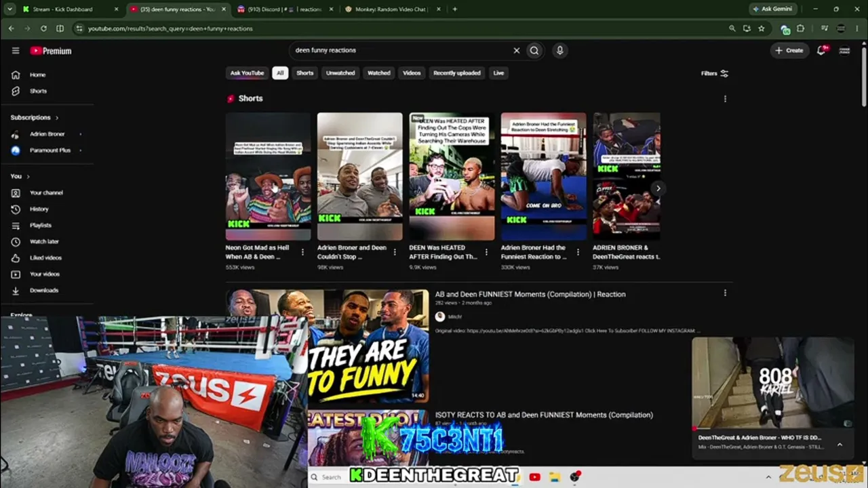Go to the YouTube Premium logo home
Viewport: 868px width, 488px height.
click(51, 51)
